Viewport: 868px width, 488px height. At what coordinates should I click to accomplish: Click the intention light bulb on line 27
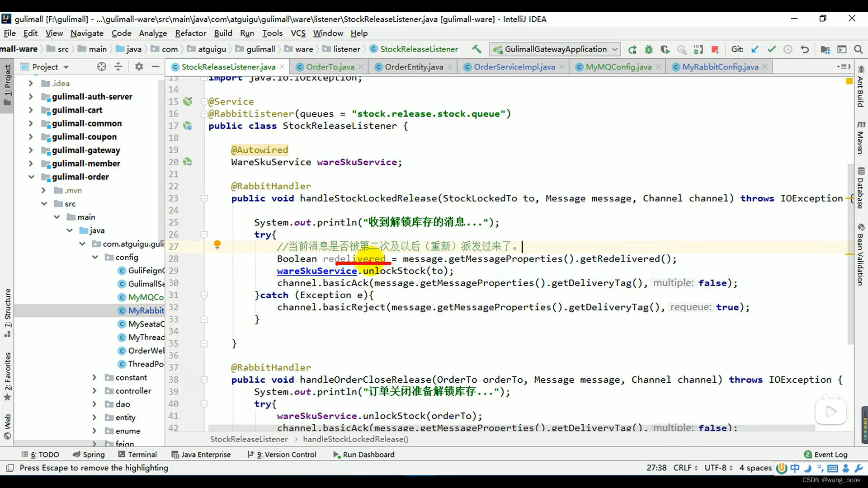point(217,245)
